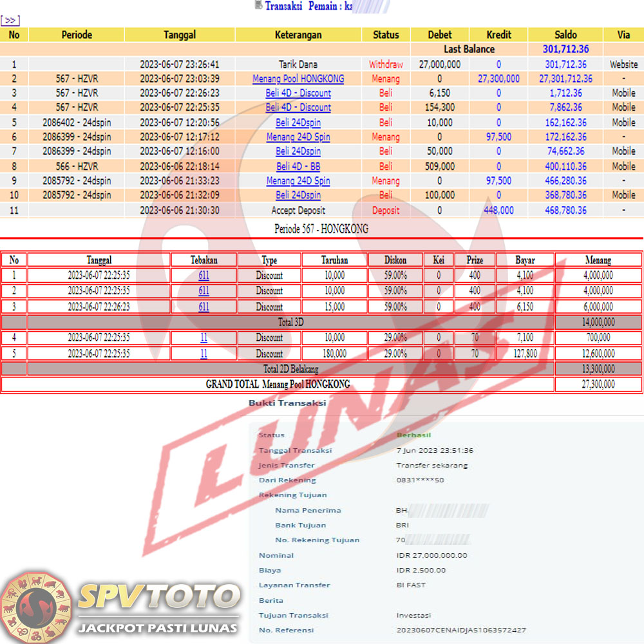Click Tebakan 11 link with 180,000 Taruhan

pyautogui.click(x=204, y=354)
